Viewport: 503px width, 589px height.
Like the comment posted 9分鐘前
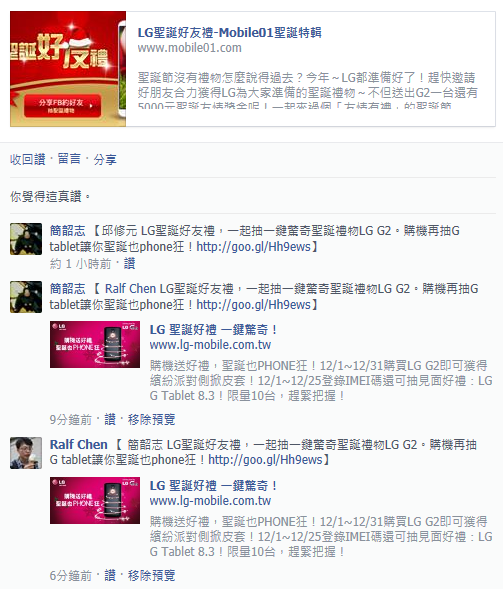(110, 419)
